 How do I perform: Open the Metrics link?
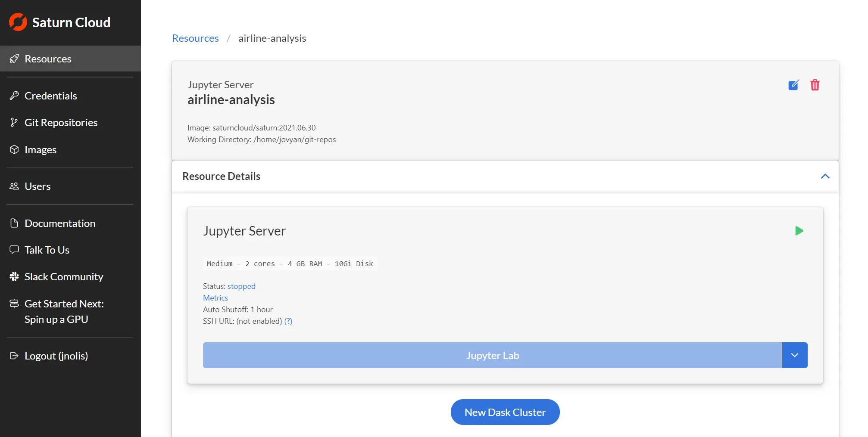click(215, 298)
